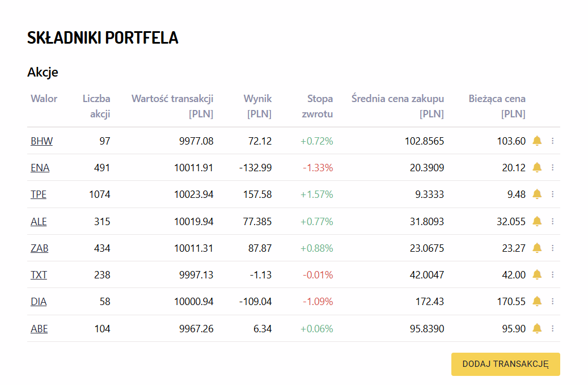Click the bell icon in TPE row
Image resolution: width=588 pixels, height=385 pixels.
[x=537, y=194]
